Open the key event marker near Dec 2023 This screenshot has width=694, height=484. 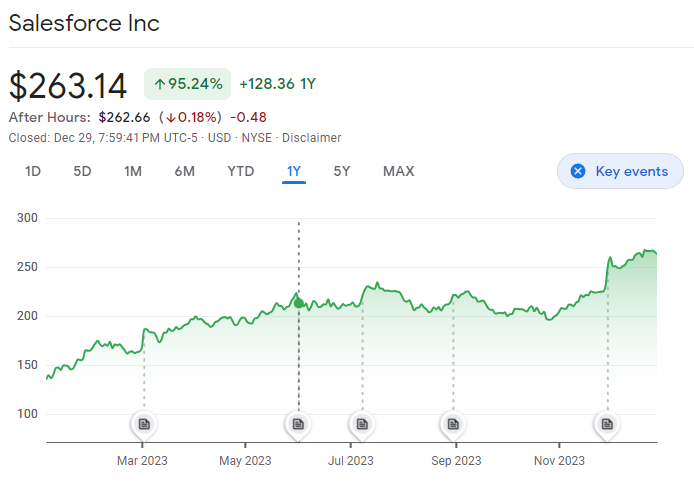pyautogui.click(x=607, y=424)
